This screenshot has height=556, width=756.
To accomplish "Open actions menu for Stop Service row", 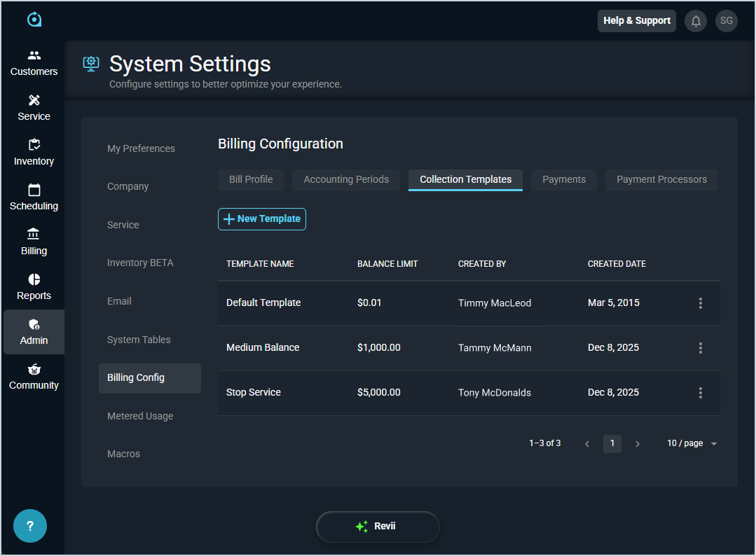I will click(x=700, y=393).
